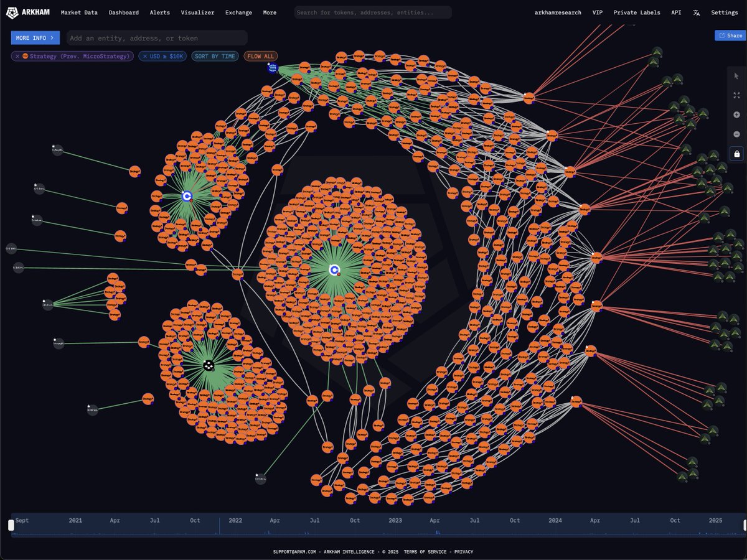Select the pointer cursor tool
This screenshot has height=560, width=747.
tap(736, 76)
